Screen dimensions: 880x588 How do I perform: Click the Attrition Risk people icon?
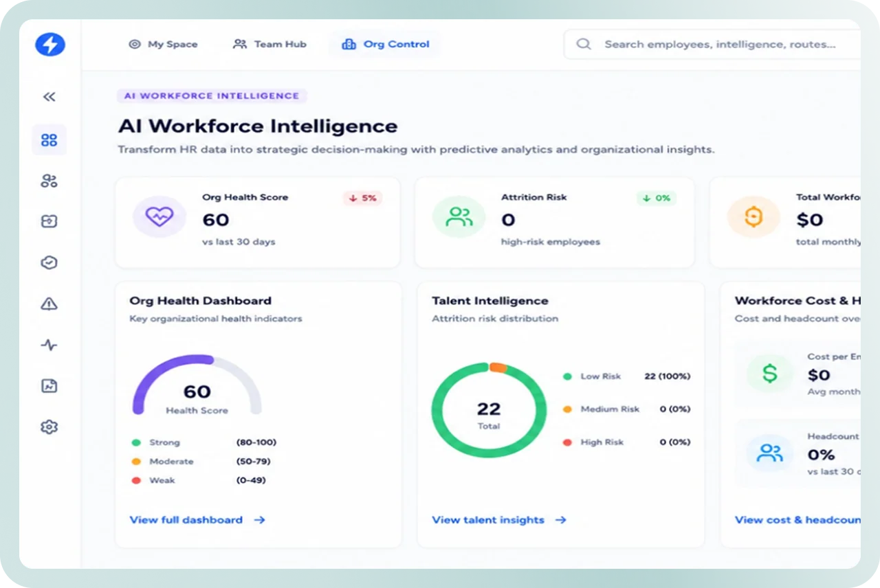[459, 217]
